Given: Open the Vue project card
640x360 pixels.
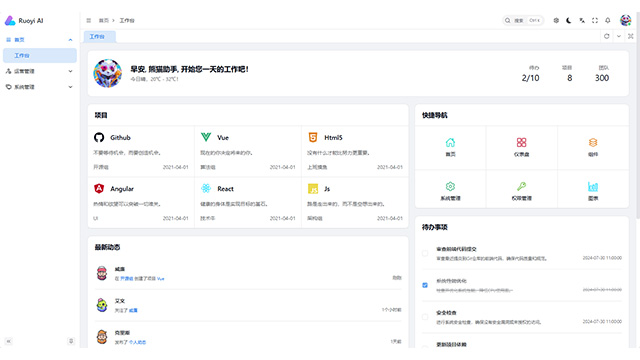Looking at the screenshot, I should point(248,151).
